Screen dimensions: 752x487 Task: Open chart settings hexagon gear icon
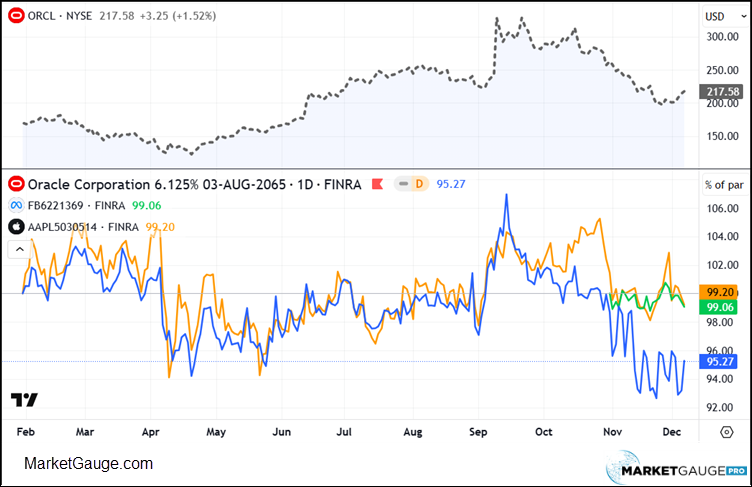[725, 431]
